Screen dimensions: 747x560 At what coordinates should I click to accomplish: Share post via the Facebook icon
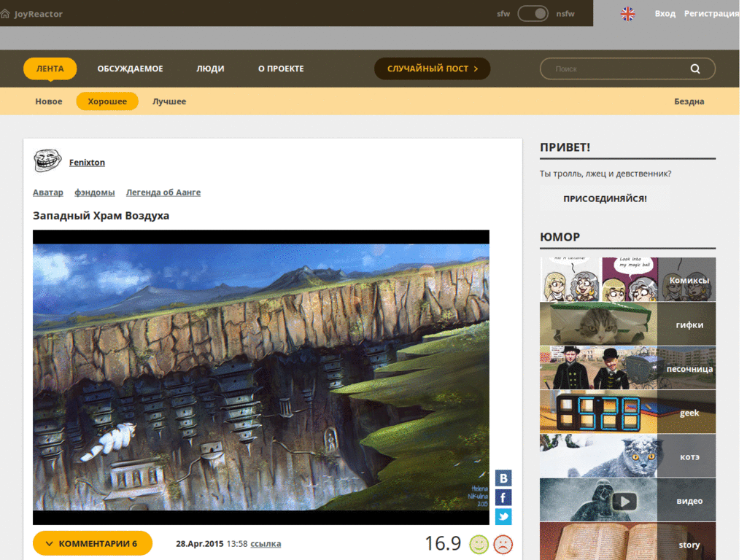(503, 497)
